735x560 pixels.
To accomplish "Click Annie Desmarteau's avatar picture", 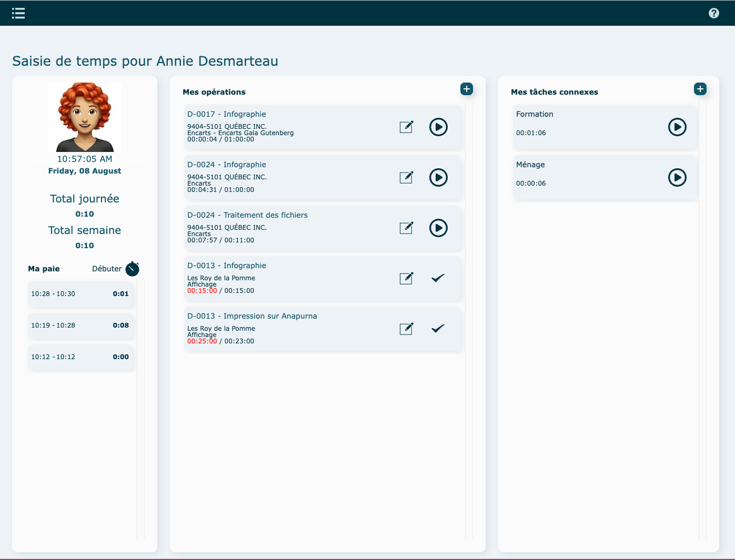I will (x=85, y=117).
